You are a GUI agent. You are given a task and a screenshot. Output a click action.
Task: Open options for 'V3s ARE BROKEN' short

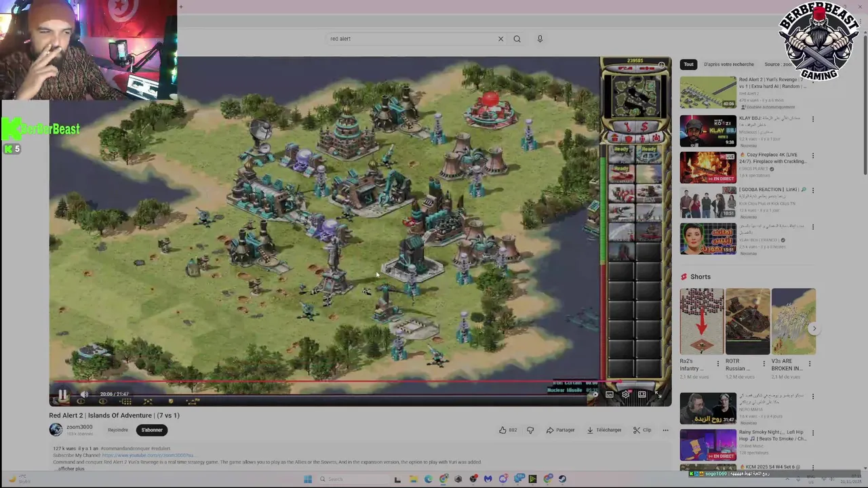click(x=810, y=363)
